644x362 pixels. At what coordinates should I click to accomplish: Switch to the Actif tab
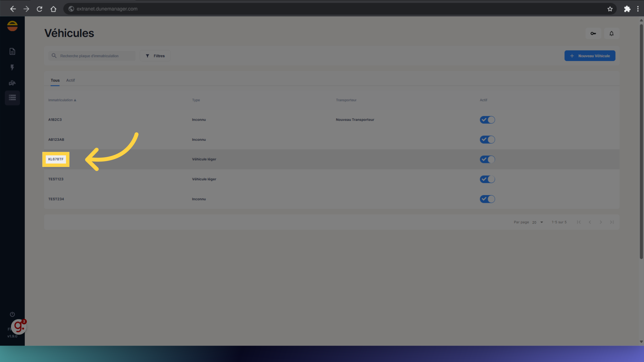coord(70,80)
